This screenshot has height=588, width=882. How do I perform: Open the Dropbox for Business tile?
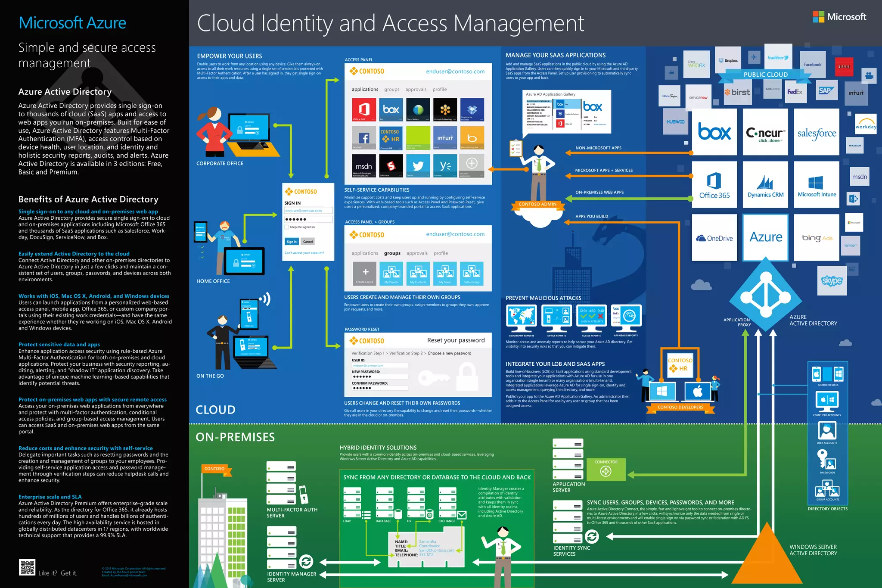(x=472, y=110)
